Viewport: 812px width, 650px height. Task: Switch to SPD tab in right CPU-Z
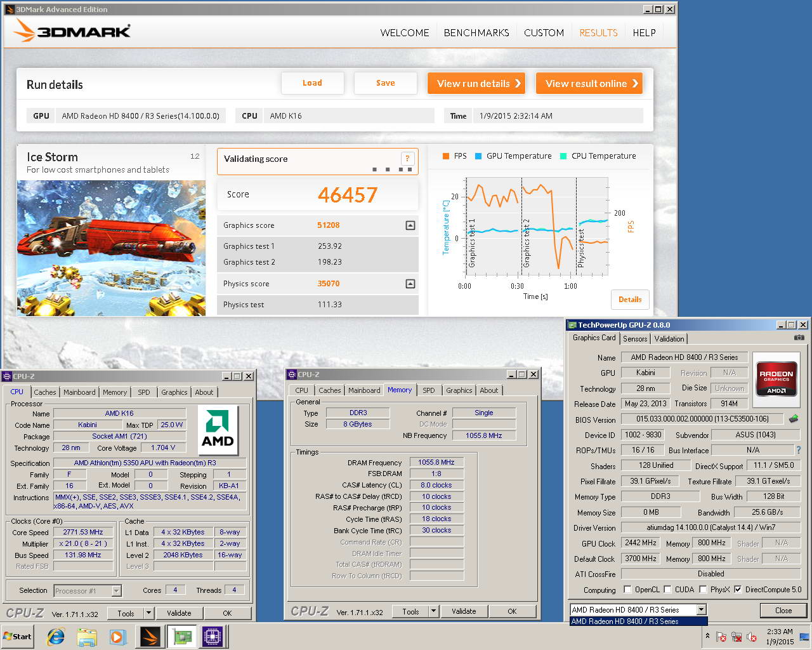pyautogui.click(x=429, y=390)
